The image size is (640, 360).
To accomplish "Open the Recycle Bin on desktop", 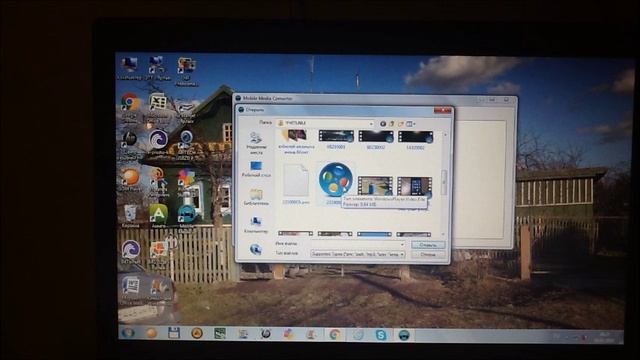I will [130, 216].
